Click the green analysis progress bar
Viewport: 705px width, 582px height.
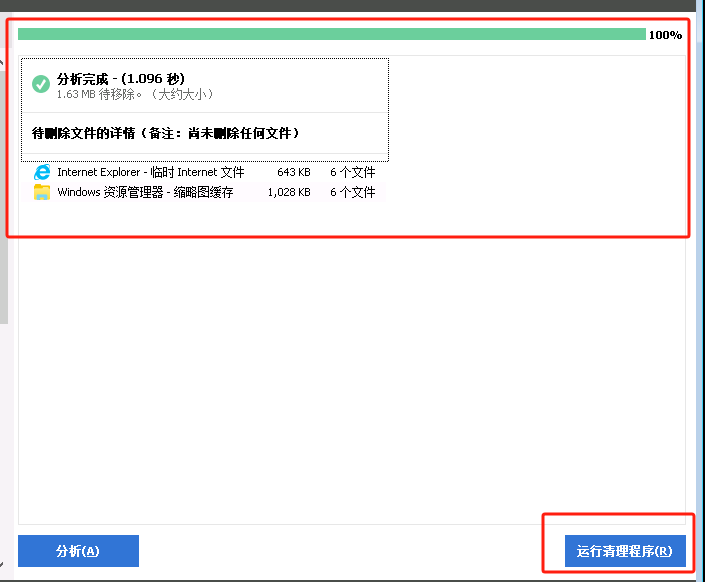[331, 34]
